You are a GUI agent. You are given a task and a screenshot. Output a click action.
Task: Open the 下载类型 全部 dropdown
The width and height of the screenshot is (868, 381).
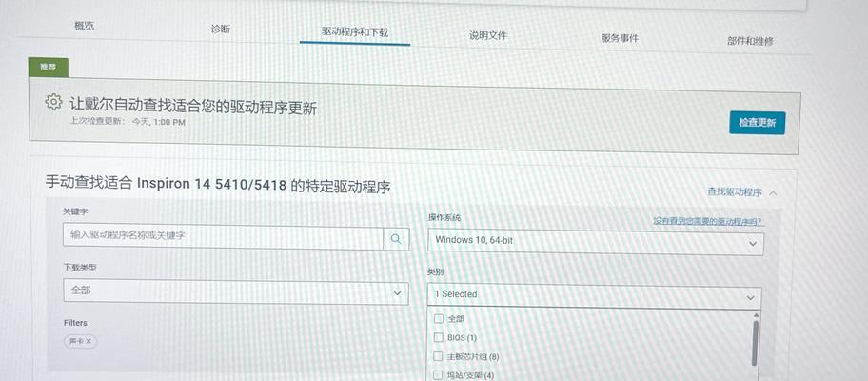point(236,291)
